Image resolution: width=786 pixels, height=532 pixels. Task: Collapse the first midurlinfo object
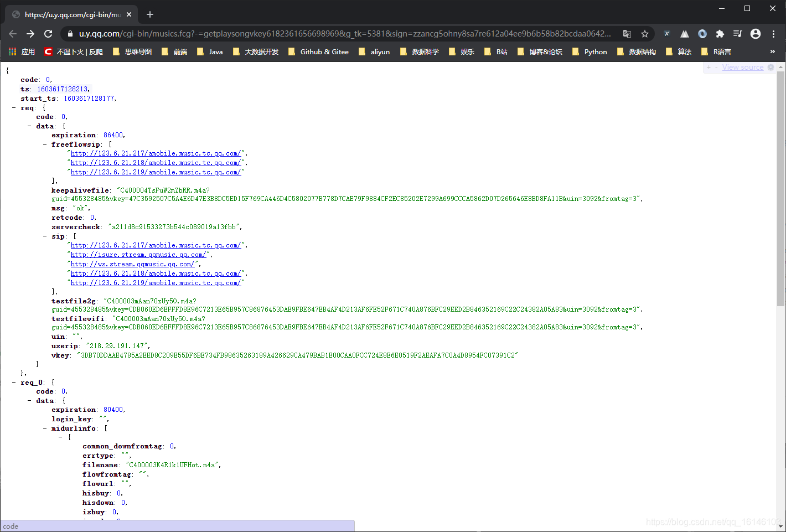pos(60,437)
